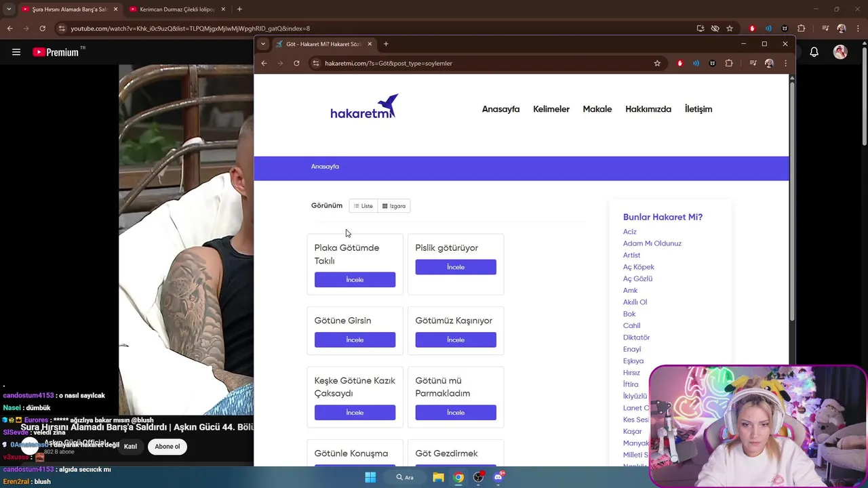Open File Explorer from taskbar

[438, 477]
